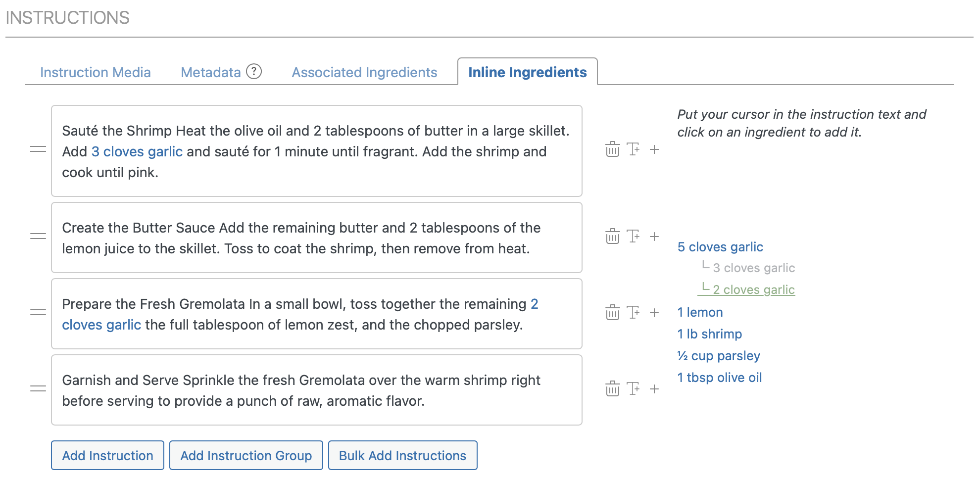Screen dimensions: 980x478
Task: Select the 2 cloves garlic sub-ingredient
Action: click(753, 289)
